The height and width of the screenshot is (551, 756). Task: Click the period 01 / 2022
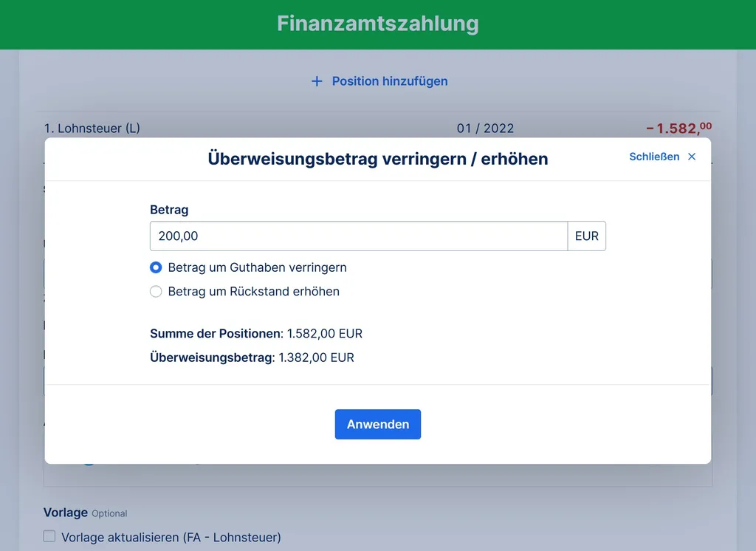486,129
